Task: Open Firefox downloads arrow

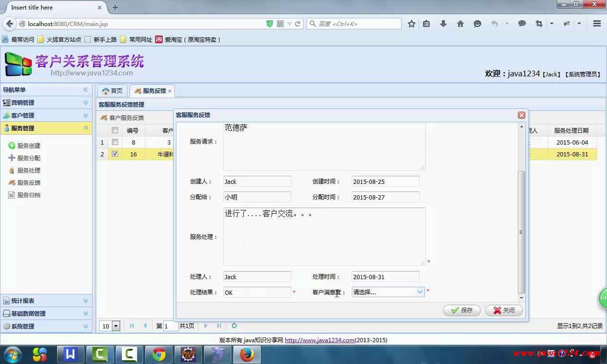Action: pos(443,24)
